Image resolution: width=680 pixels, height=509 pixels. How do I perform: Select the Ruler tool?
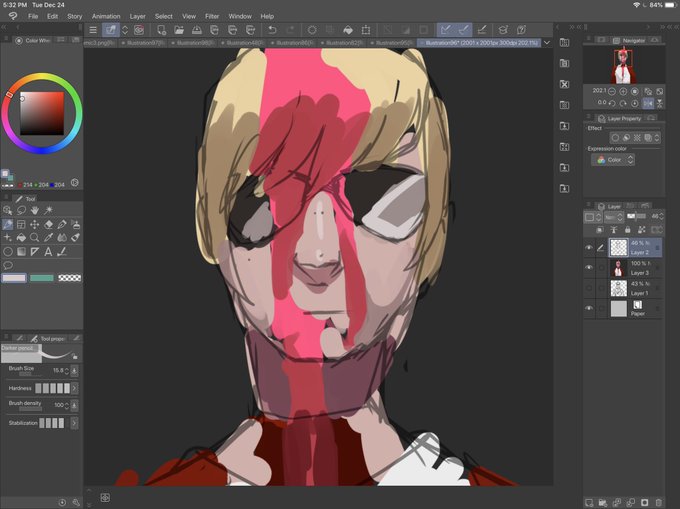(35, 251)
